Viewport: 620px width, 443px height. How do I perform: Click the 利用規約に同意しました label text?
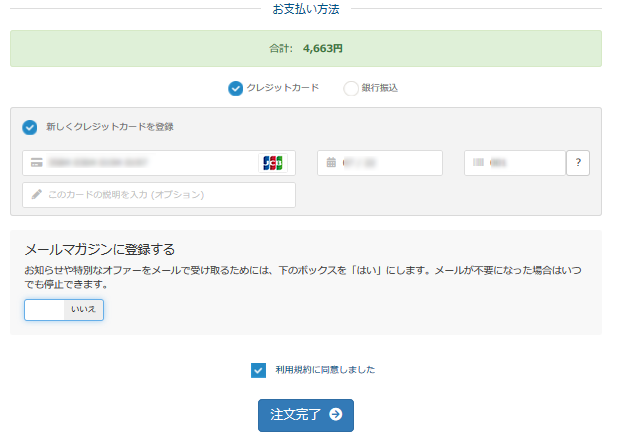coord(325,370)
